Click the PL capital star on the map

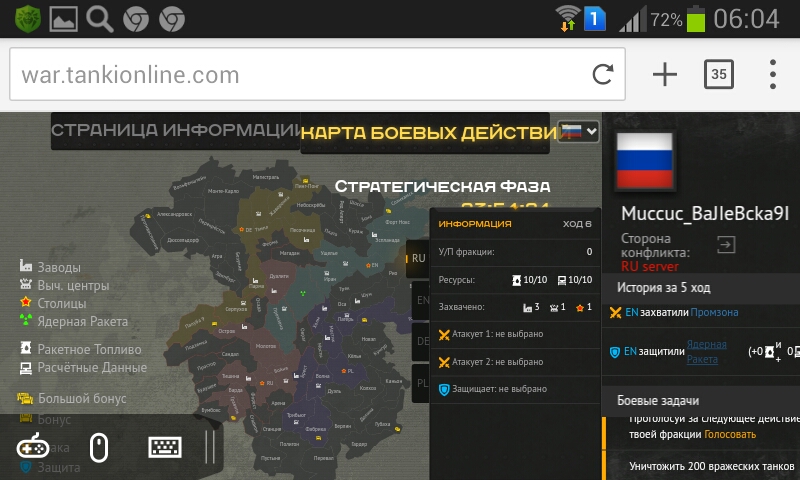pyautogui.click(x=344, y=371)
